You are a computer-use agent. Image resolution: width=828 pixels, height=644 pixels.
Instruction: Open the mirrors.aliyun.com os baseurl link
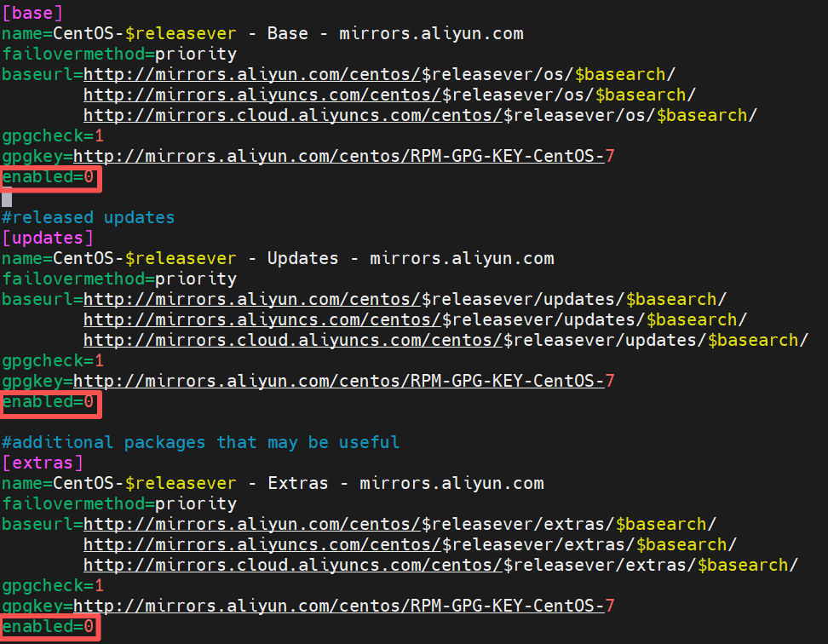379,74
